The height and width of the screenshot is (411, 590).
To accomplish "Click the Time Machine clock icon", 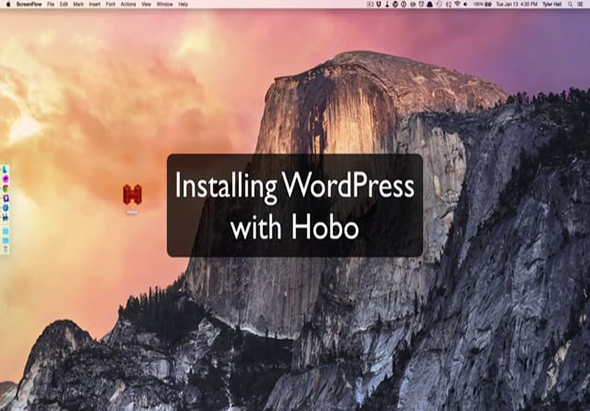I will click(439, 4).
